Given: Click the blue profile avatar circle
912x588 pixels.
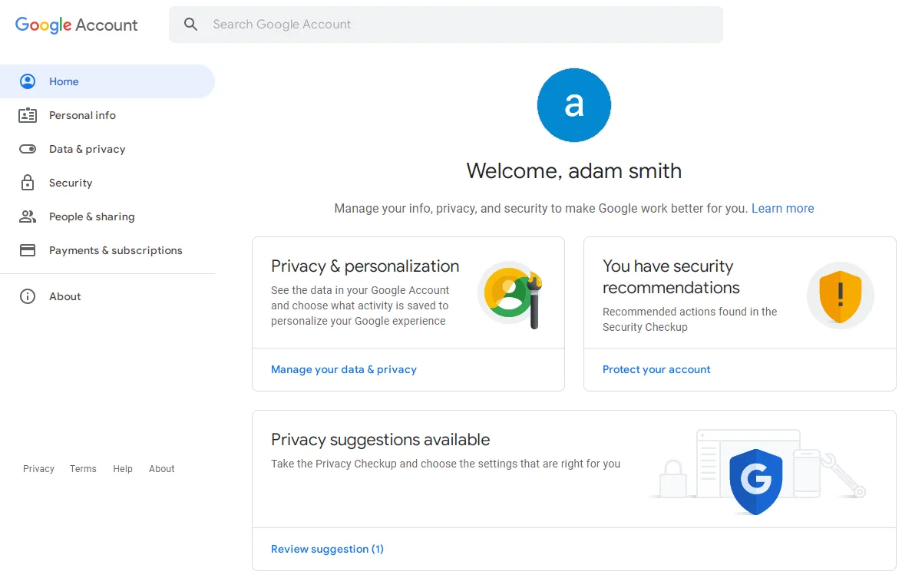Looking at the screenshot, I should 573,105.
